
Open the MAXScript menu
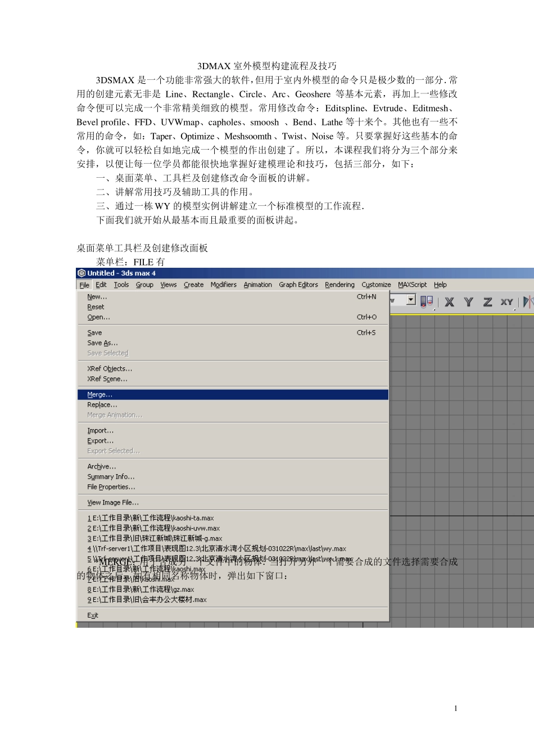pos(413,285)
